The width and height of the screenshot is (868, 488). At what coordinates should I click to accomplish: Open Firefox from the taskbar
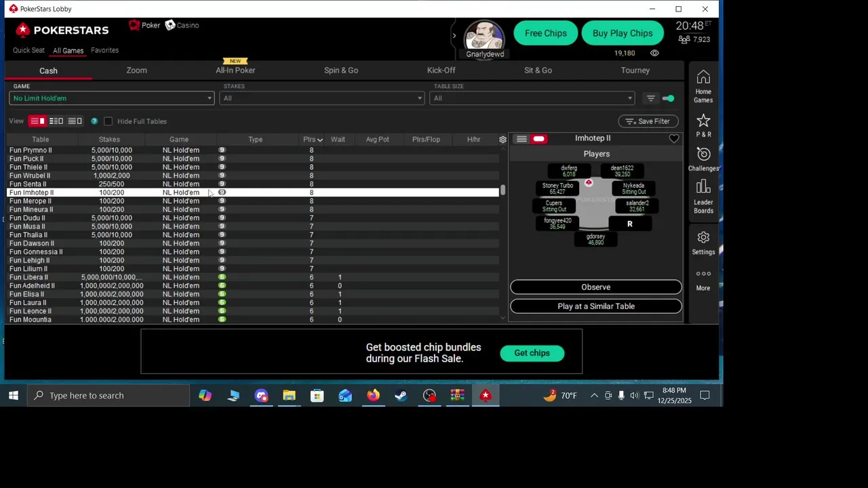373,395
